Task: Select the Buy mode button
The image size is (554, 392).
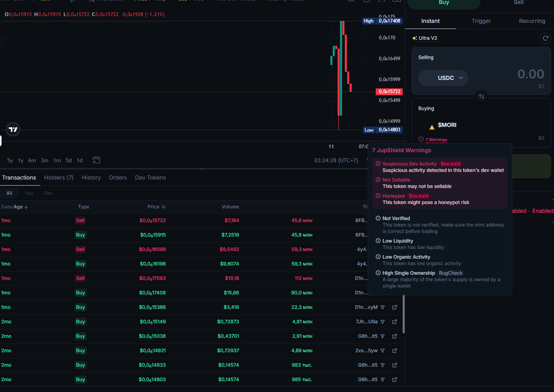Action: point(444,3)
